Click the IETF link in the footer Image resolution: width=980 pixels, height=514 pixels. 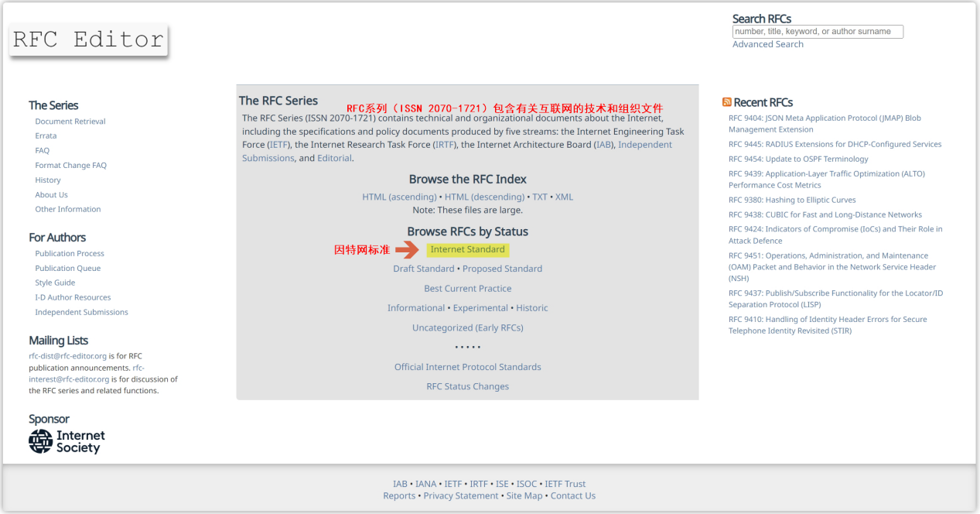[x=453, y=484]
